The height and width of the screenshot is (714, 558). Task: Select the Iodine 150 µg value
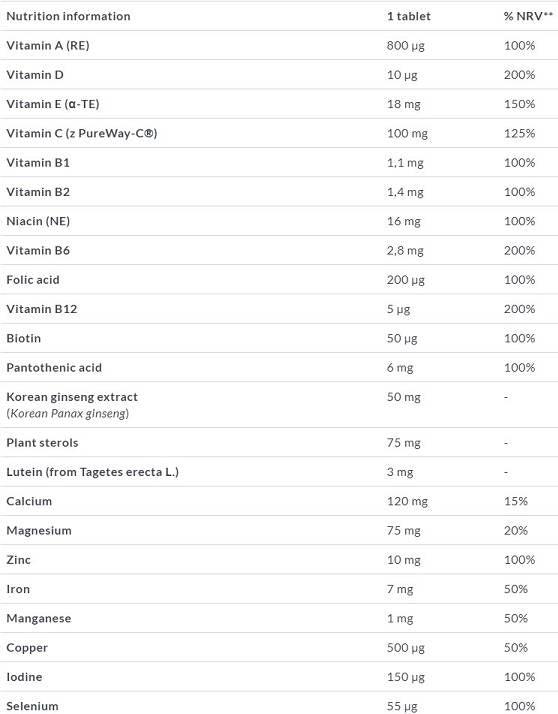click(x=405, y=677)
